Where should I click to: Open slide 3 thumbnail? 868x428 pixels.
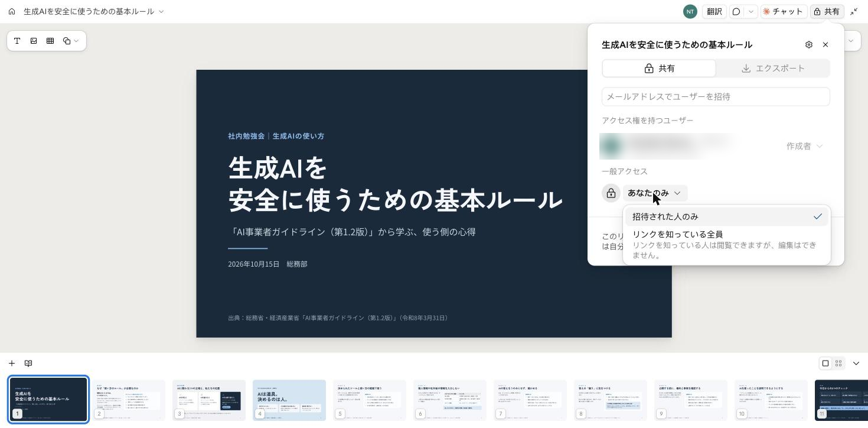pyautogui.click(x=209, y=400)
